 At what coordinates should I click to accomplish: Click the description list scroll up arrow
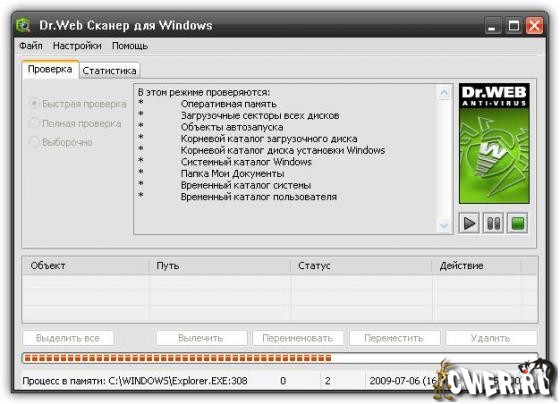pyautogui.click(x=444, y=93)
